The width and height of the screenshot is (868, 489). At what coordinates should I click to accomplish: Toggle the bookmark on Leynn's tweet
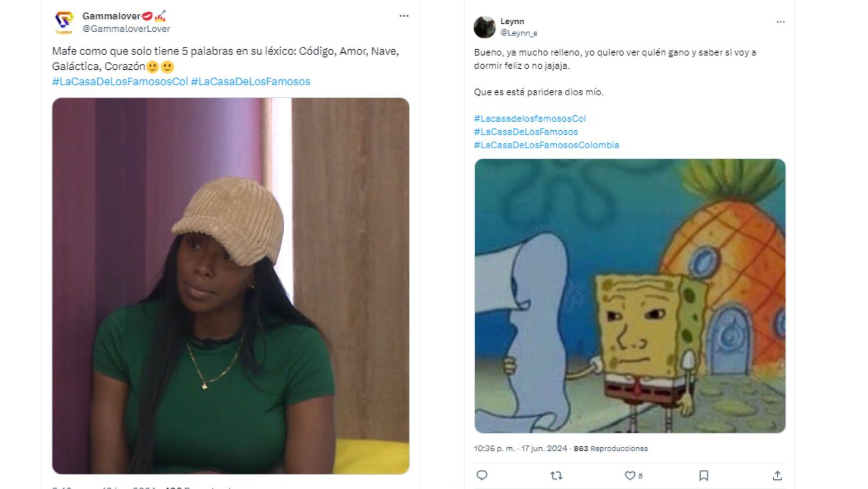pos(704,476)
